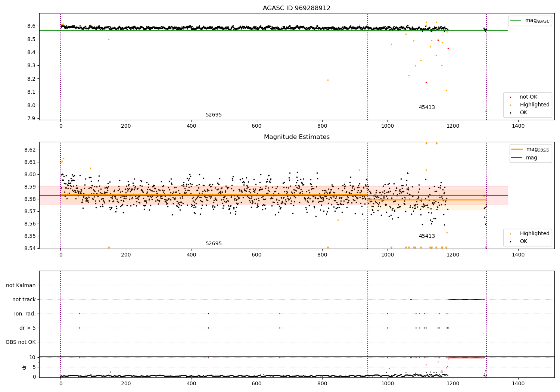Click the 'dr' y-axis label

pos(24,367)
